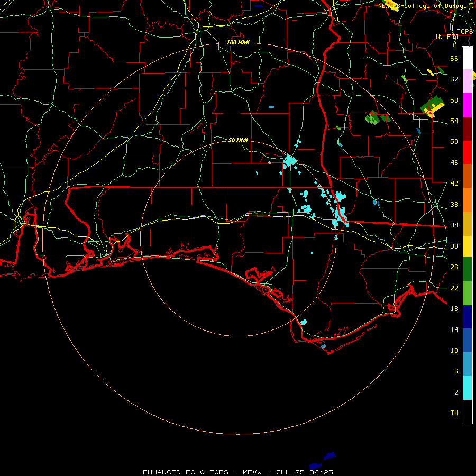
Task: Click the light green legend swatch
Action: click(x=467, y=293)
